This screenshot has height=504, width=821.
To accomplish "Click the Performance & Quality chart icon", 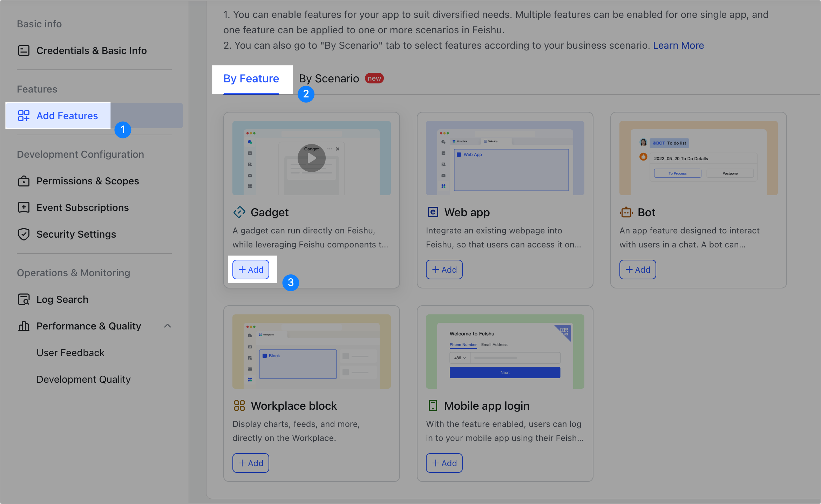I will [x=24, y=326].
